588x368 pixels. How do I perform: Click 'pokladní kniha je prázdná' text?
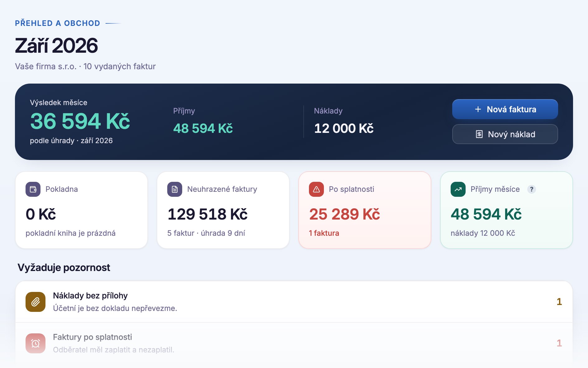coord(70,233)
